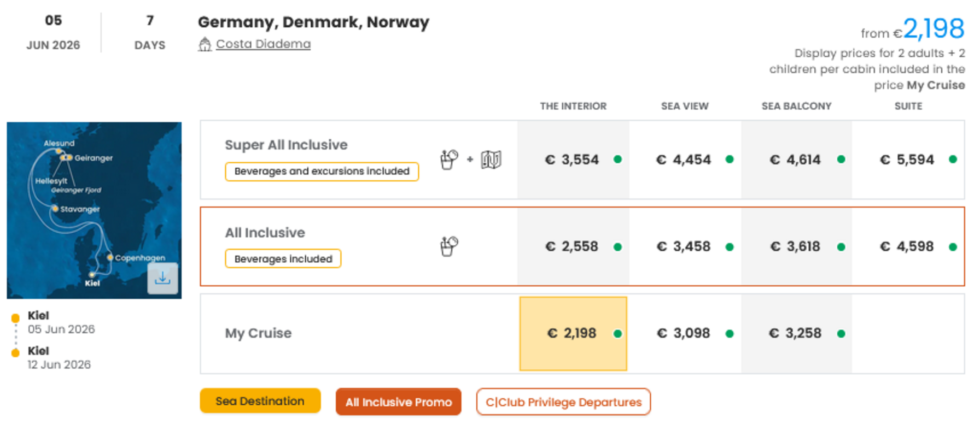The width and height of the screenshot is (980, 437).
Task: Click the ship icon beside Costa Diadema
Action: 205,44
